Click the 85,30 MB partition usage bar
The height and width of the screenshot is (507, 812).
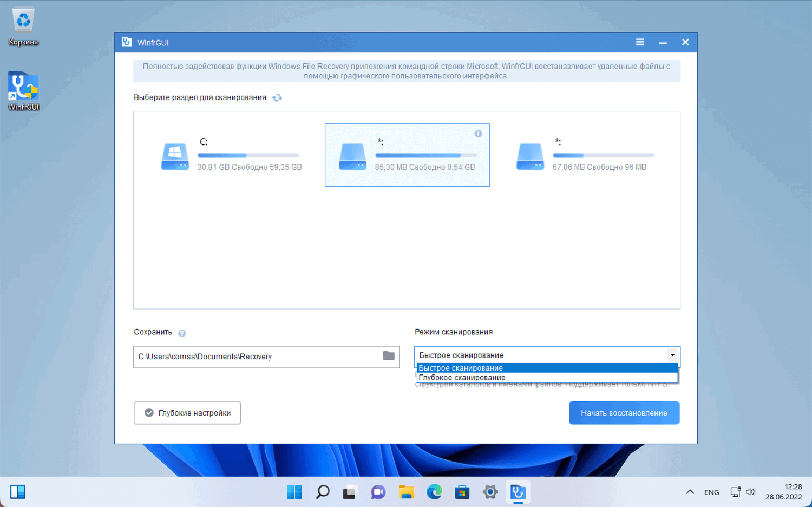tap(426, 155)
